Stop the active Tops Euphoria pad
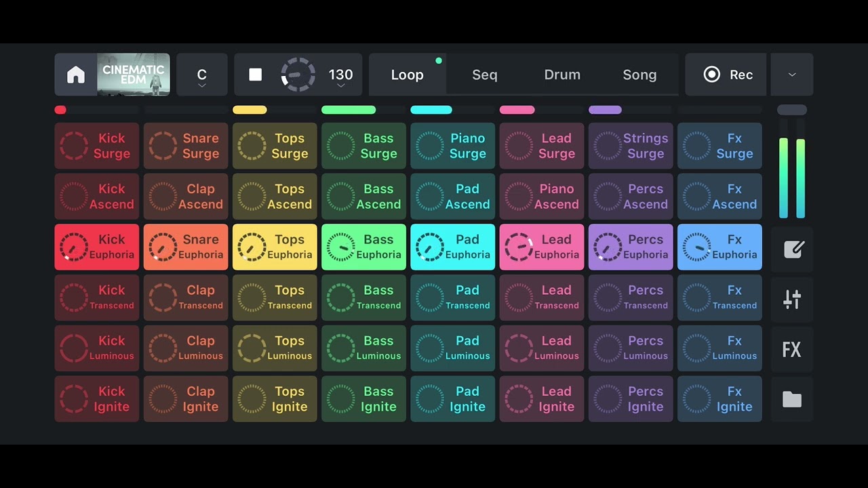 [275, 247]
